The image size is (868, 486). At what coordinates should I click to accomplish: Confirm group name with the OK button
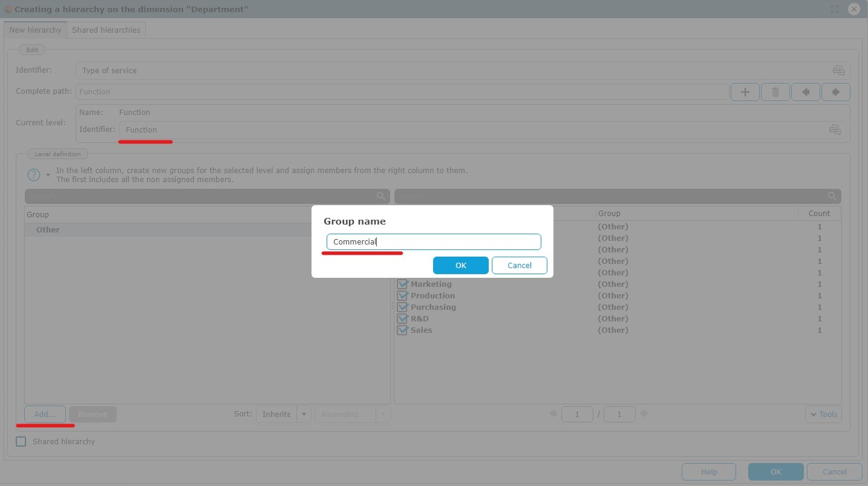[460, 265]
